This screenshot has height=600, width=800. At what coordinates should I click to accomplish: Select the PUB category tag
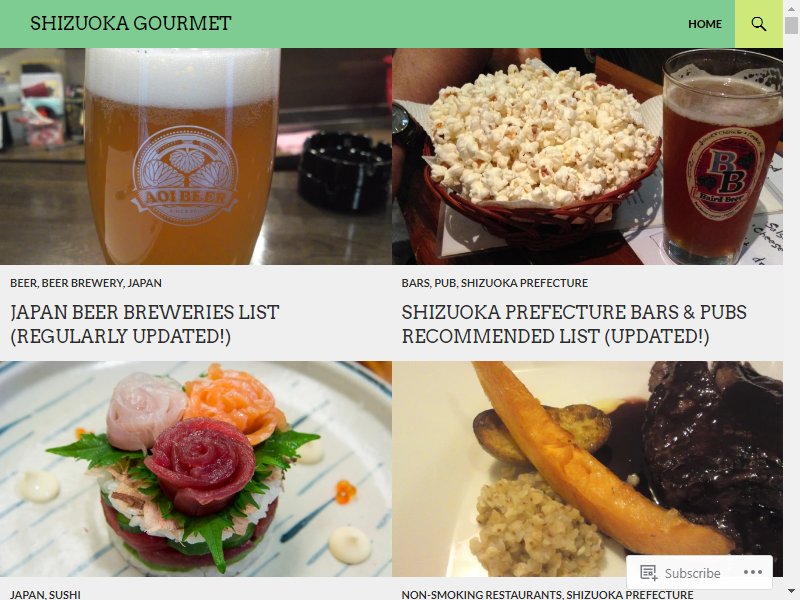(445, 283)
